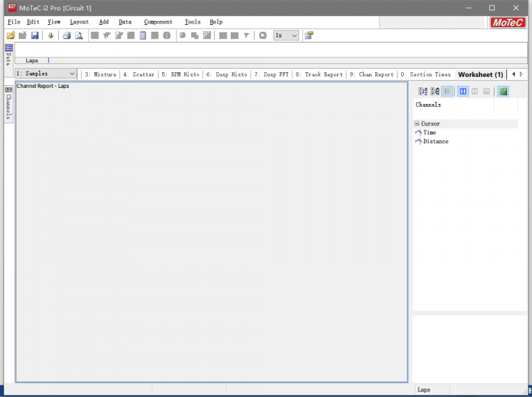Maximize the MoTeC i2 Pro window
This screenshot has height=397, width=532.
coord(492,8)
